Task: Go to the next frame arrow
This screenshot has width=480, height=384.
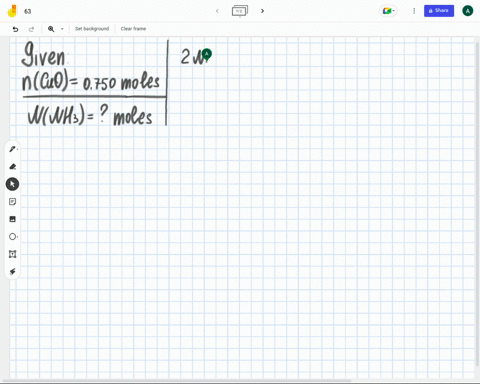Action: pos(262,11)
